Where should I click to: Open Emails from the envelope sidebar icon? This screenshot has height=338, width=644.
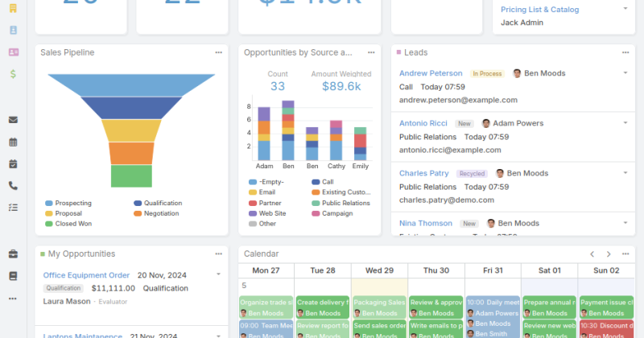point(13,120)
